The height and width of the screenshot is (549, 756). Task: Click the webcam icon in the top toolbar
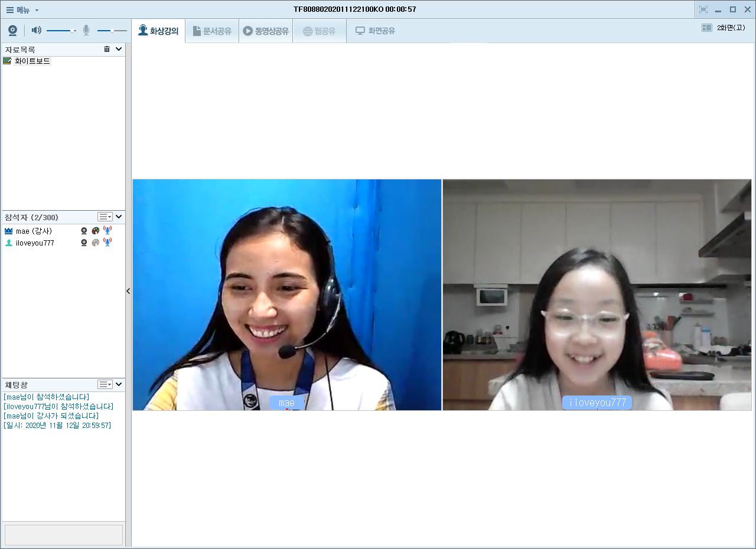point(12,31)
